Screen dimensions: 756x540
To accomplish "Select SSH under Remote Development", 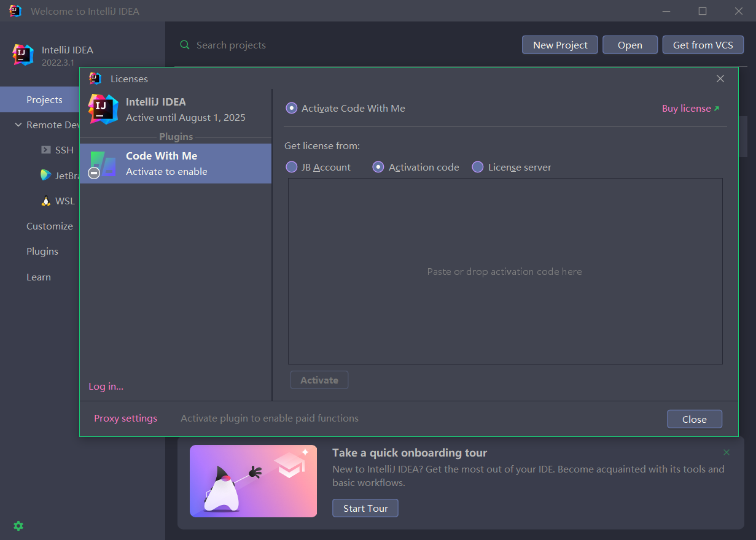I will (64, 150).
